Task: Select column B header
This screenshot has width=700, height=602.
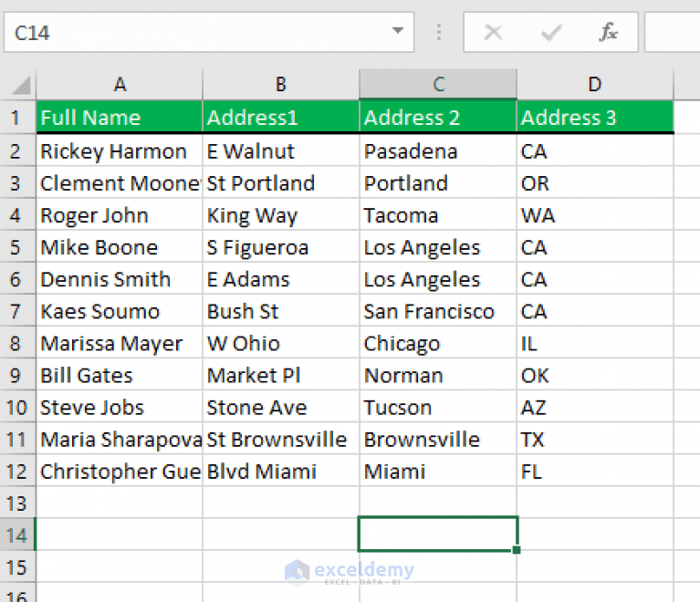Action: pos(281,84)
